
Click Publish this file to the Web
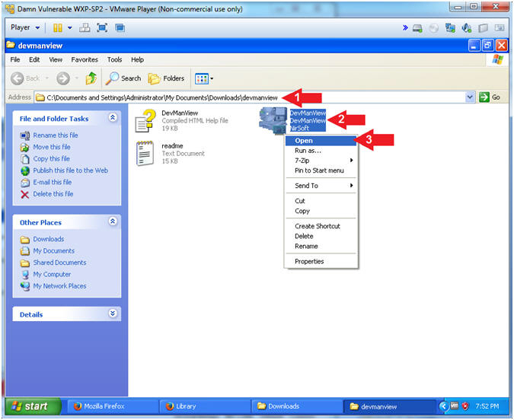pos(71,170)
